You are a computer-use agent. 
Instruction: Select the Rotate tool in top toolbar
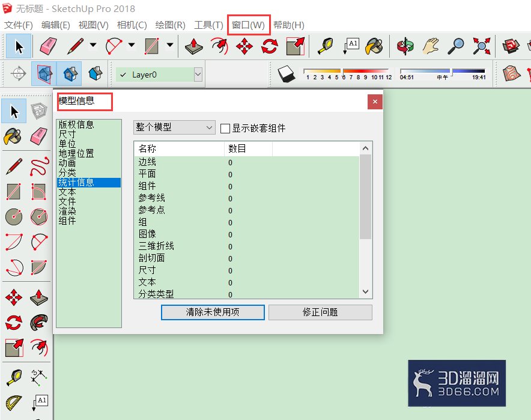click(x=270, y=46)
